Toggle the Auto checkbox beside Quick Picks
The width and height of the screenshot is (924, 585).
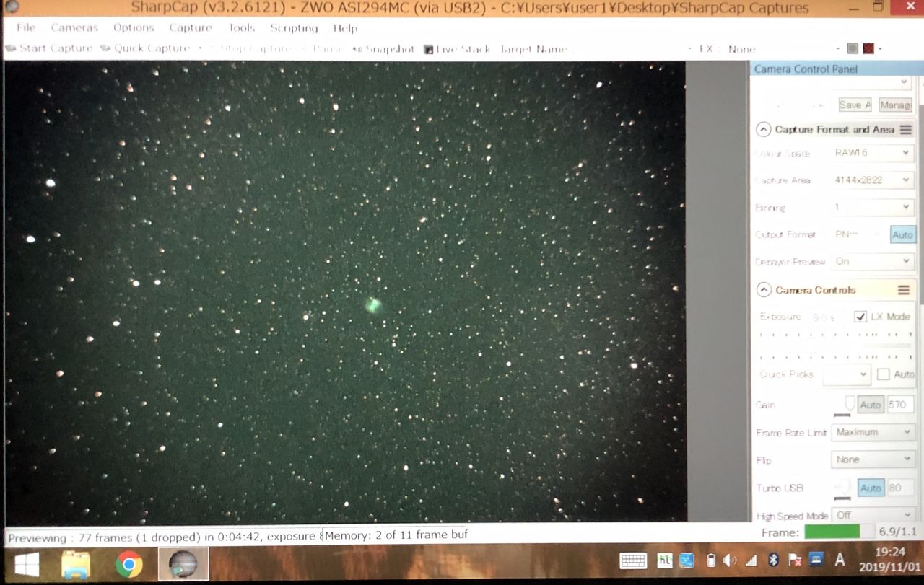pyautogui.click(x=884, y=374)
